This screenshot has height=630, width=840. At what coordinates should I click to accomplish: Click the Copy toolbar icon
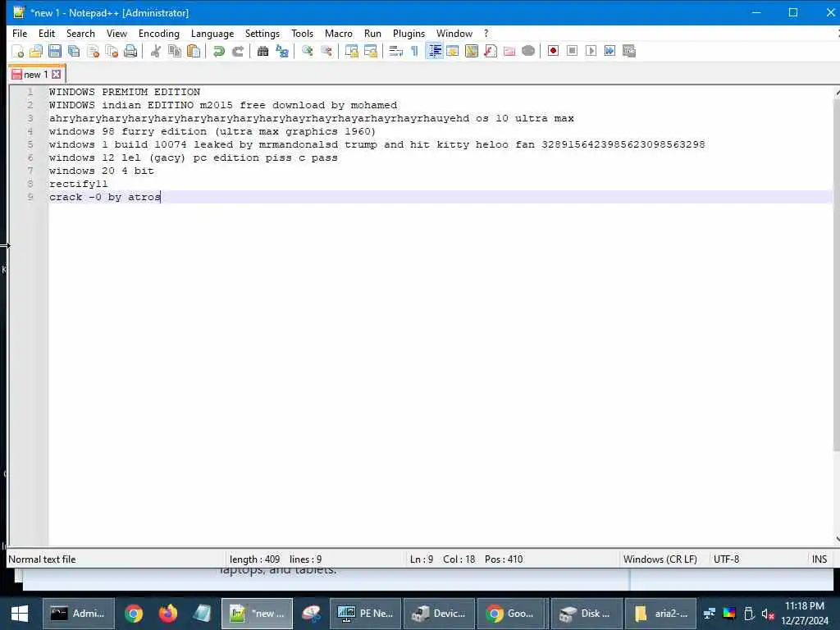[175, 51]
